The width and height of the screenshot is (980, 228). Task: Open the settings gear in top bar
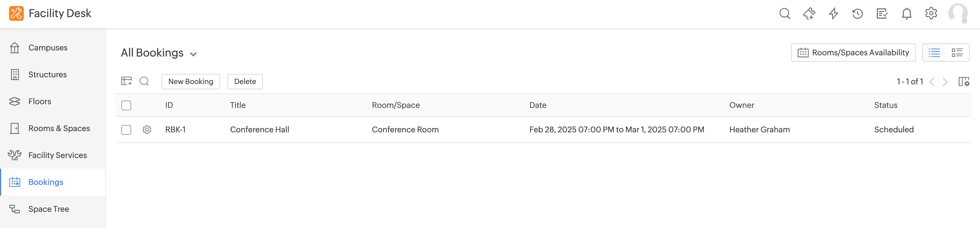click(931, 14)
